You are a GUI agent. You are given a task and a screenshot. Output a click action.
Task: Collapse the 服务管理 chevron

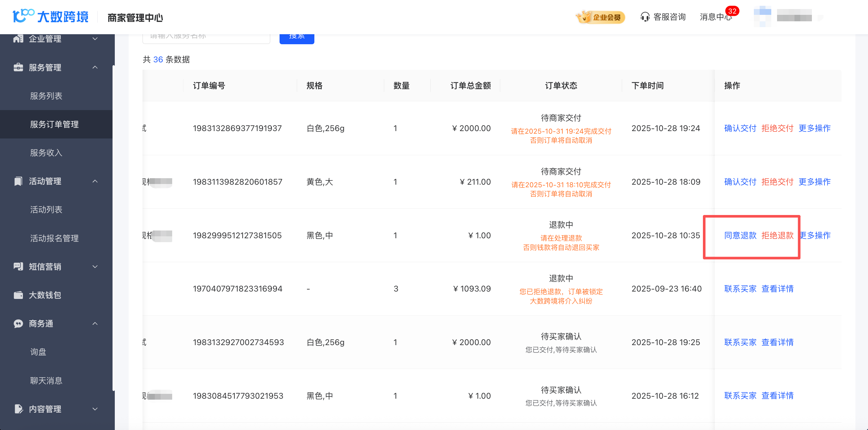click(95, 67)
